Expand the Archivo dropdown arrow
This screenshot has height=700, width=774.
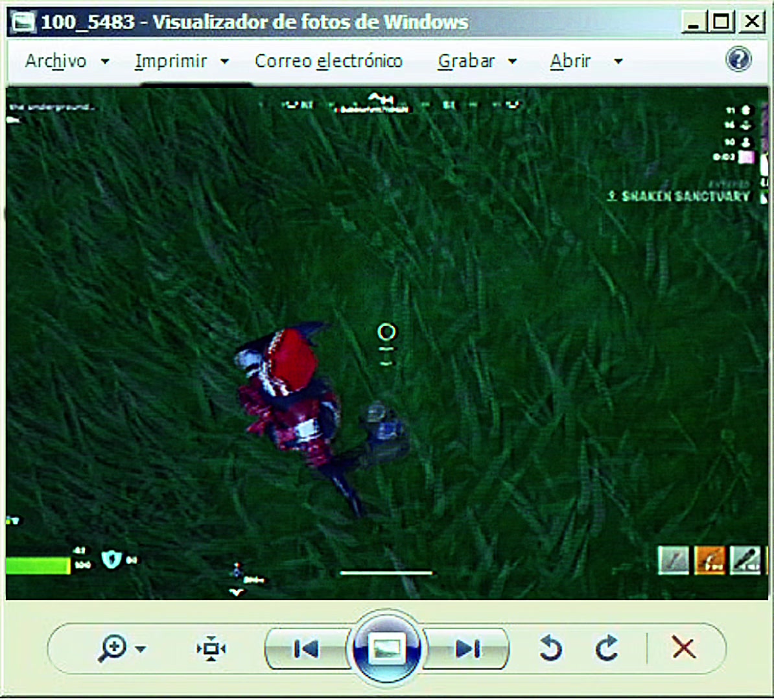point(104,62)
